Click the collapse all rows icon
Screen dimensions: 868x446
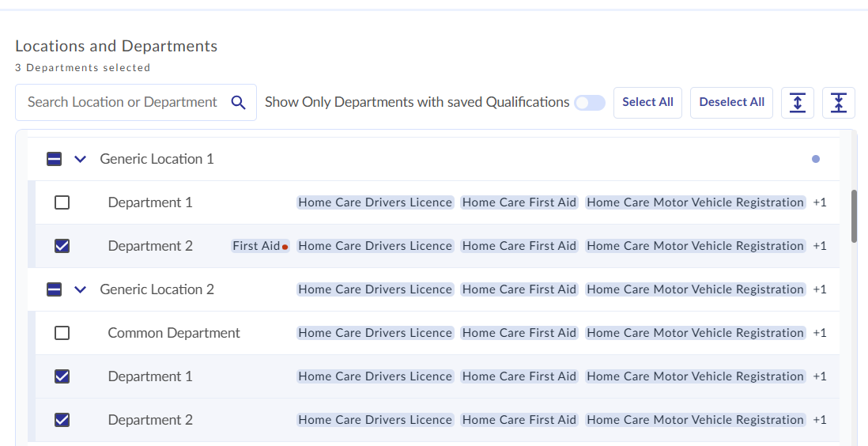click(839, 103)
